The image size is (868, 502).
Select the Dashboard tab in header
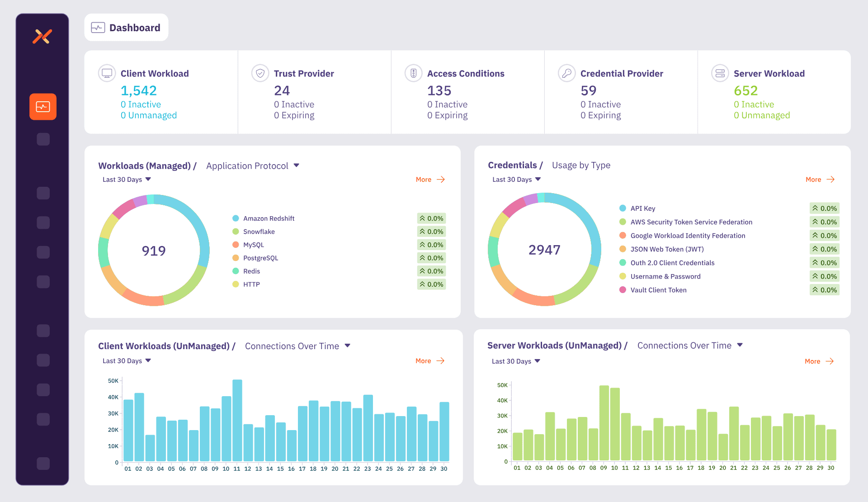click(126, 28)
